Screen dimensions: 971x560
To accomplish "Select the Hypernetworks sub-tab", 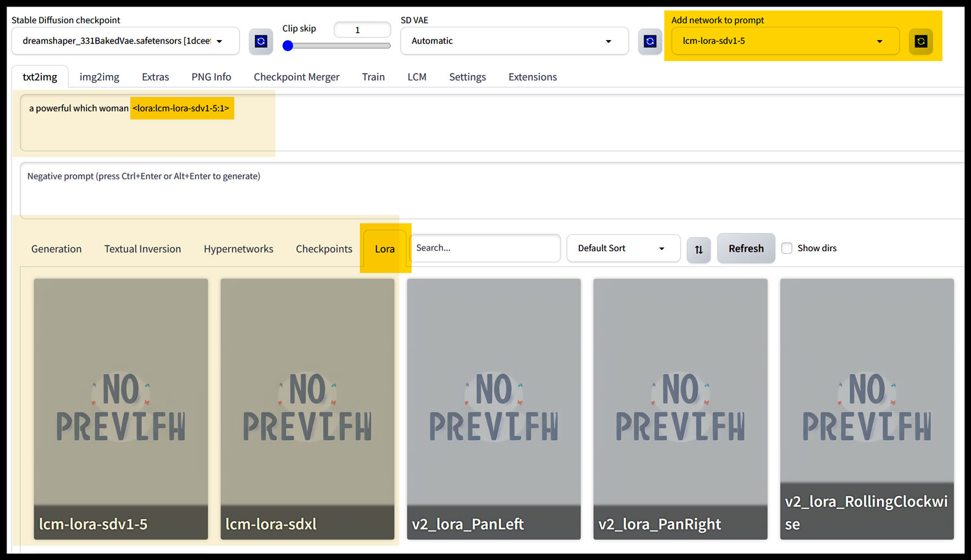I will point(238,249).
